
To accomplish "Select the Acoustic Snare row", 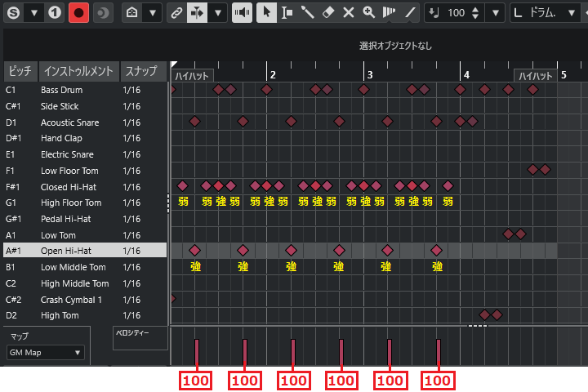I will pos(85,122).
